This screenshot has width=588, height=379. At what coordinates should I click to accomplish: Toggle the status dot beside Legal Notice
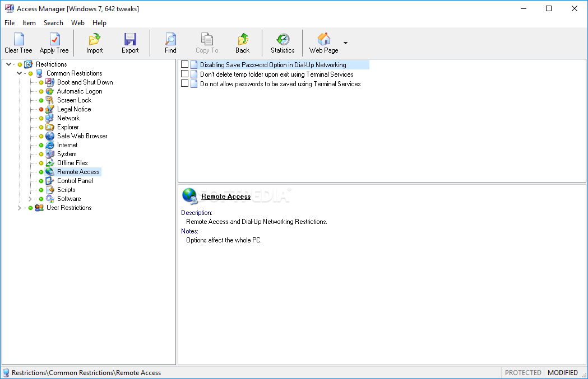coord(41,109)
